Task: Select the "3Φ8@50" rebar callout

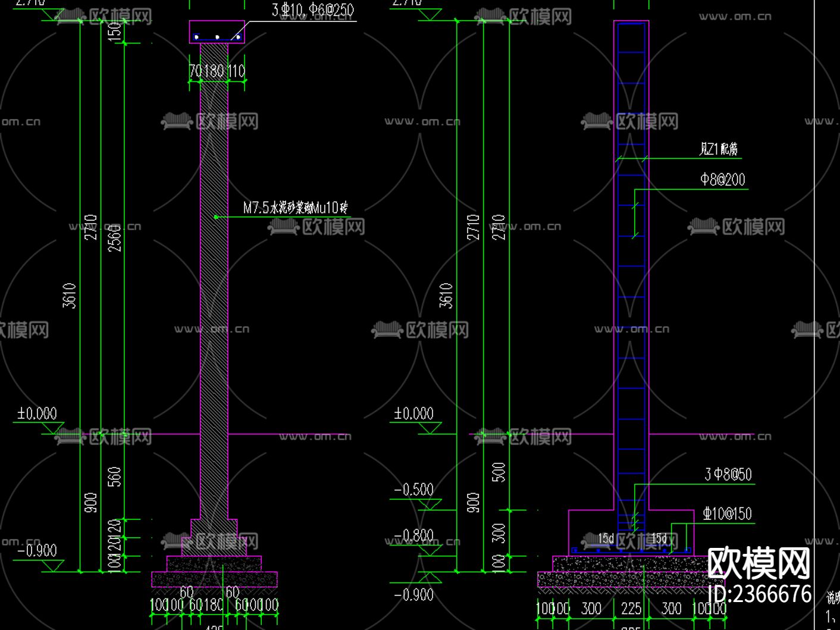Action: point(729,474)
